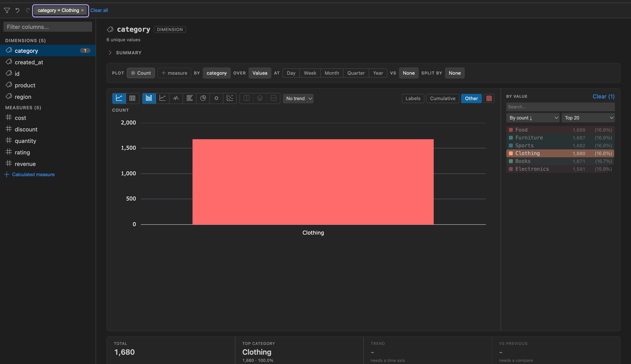
Task: Toggle the Furniture value row
Action: point(560,138)
